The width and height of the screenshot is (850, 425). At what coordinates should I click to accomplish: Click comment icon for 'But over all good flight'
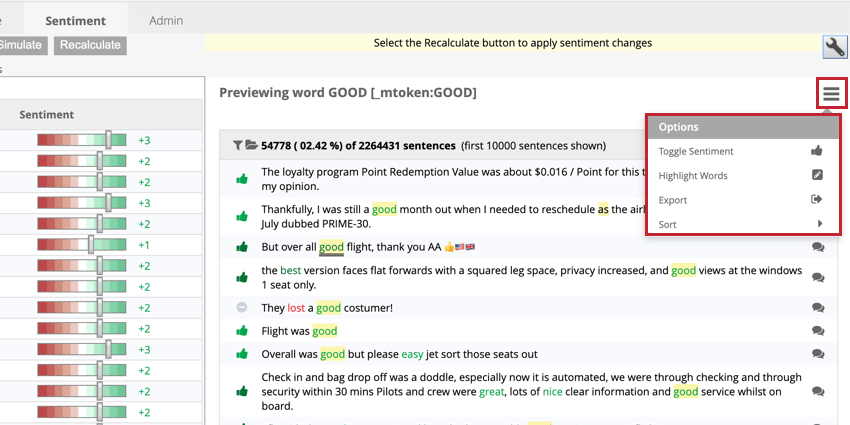coord(818,247)
